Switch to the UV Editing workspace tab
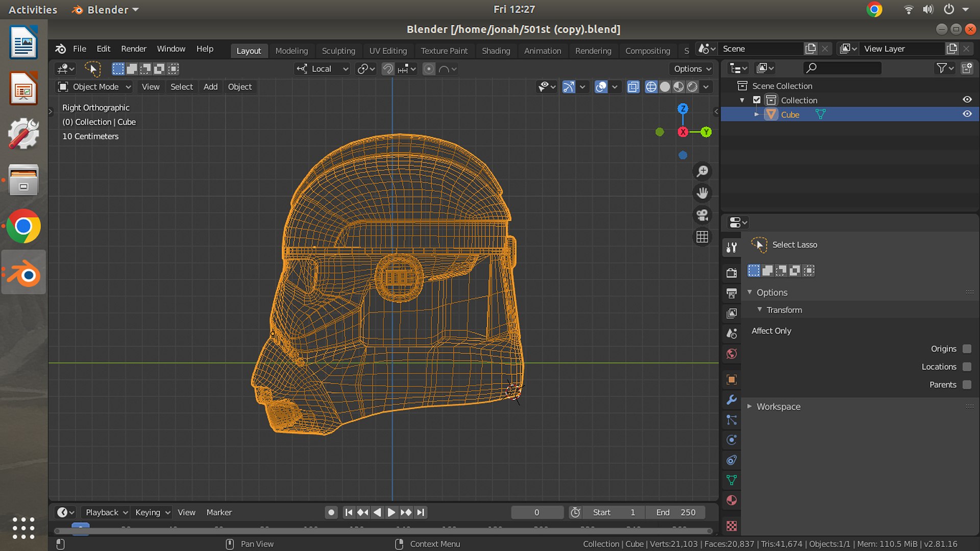This screenshot has width=980, height=551. point(388,51)
